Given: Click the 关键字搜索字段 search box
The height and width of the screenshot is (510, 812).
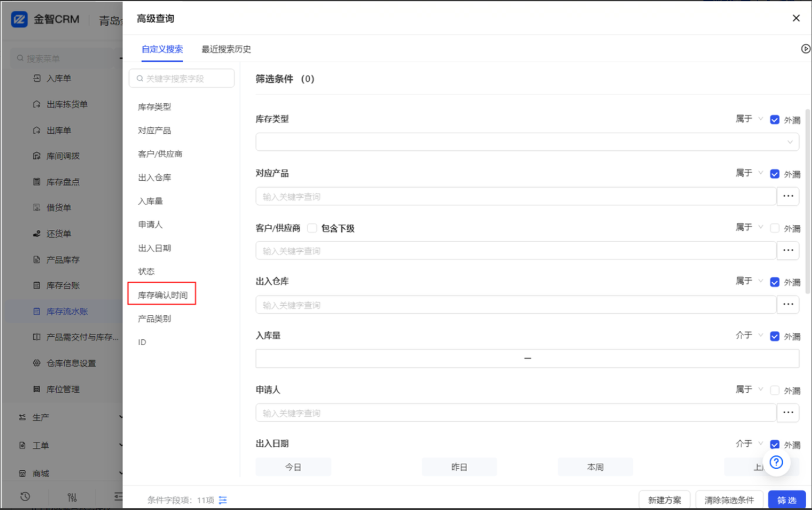Looking at the screenshot, I should click(182, 78).
